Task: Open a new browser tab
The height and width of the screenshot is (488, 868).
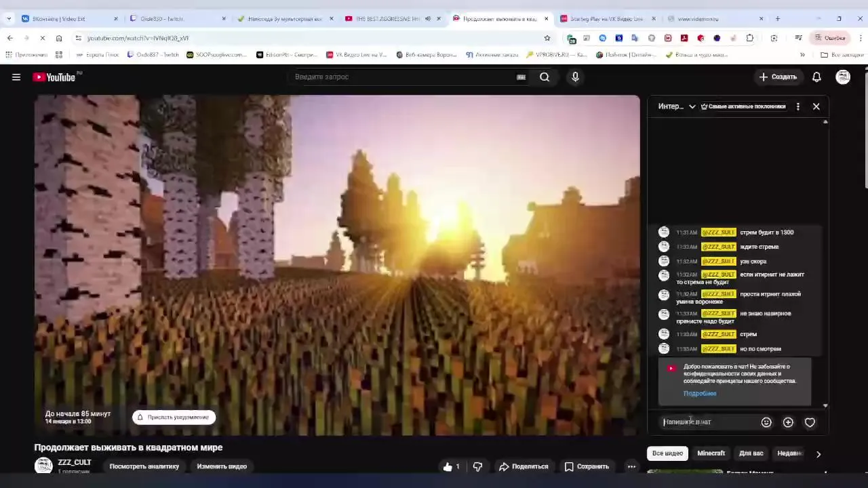Action: tap(777, 19)
